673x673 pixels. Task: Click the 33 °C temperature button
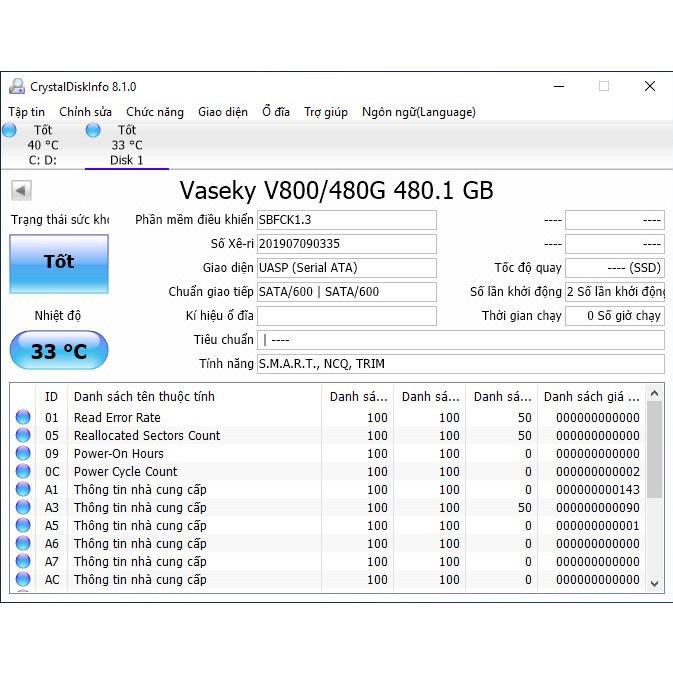pyautogui.click(x=59, y=350)
